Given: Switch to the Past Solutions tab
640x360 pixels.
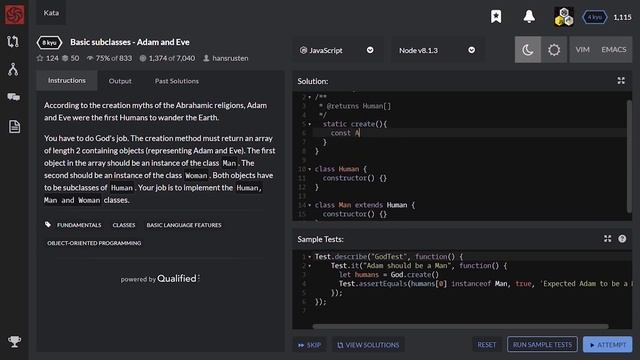Looking at the screenshot, I should (x=177, y=81).
